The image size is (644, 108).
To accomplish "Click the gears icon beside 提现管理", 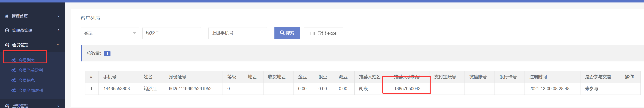I will pyautogui.click(x=7, y=106).
